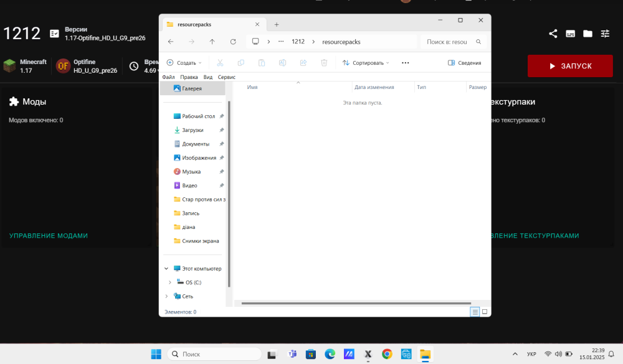
Task: Click the 1212 breadcrumb segment
Action: tap(298, 42)
